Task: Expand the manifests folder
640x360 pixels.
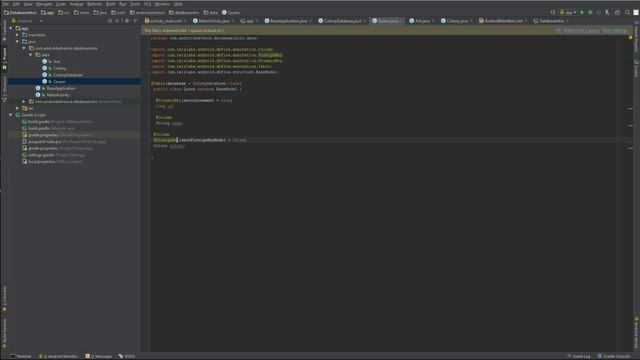Action: point(18,35)
